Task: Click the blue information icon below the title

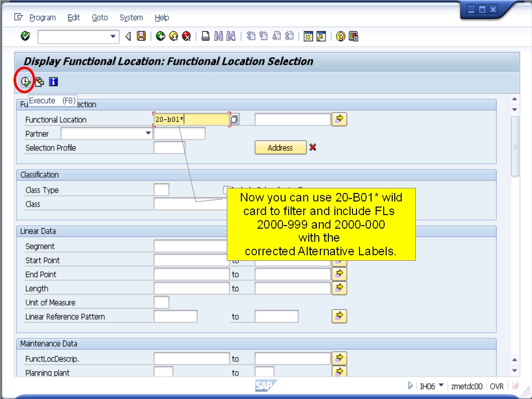Action: click(53, 81)
